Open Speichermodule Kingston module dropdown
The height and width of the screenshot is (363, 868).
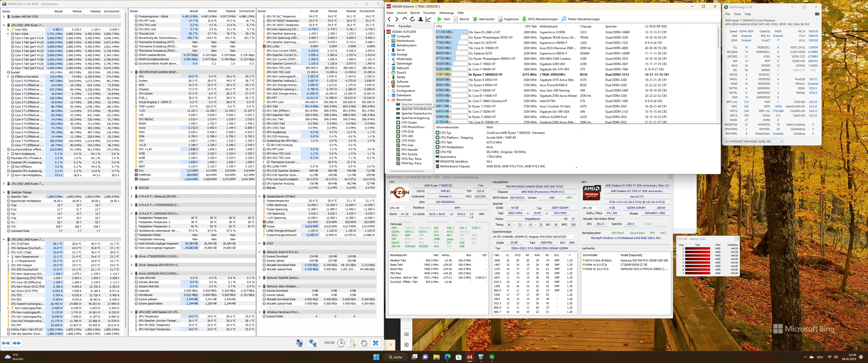click(535, 237)
